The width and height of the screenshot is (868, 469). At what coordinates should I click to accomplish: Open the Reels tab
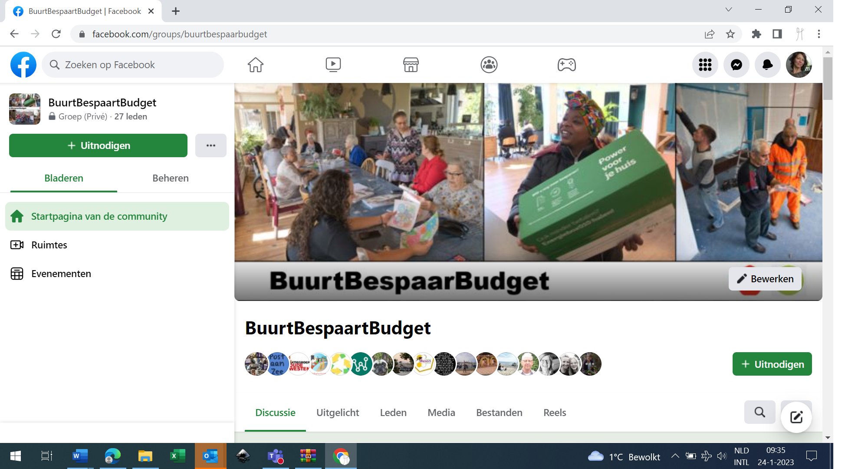555,413
